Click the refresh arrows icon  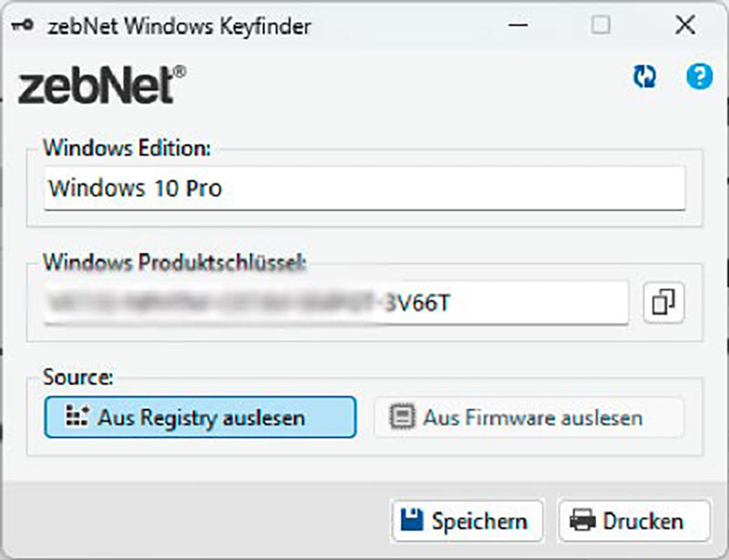[x=644, y=78]
